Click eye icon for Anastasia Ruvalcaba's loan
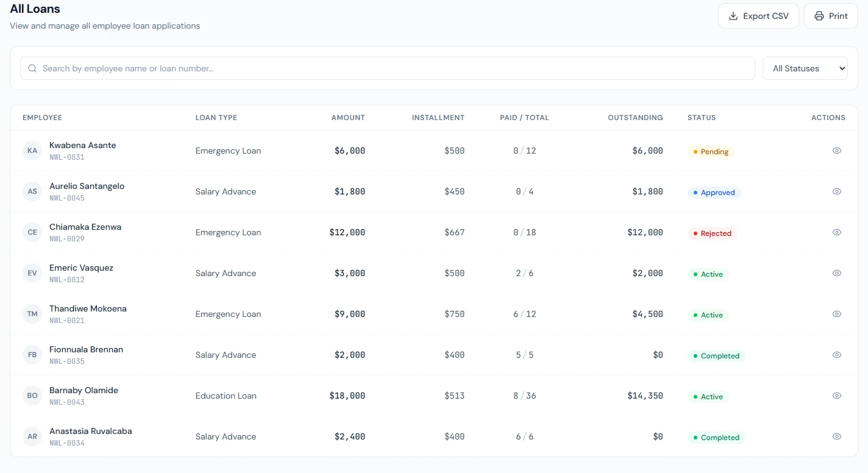The width and height of the screenshot is (868, 473). [837, 436]
